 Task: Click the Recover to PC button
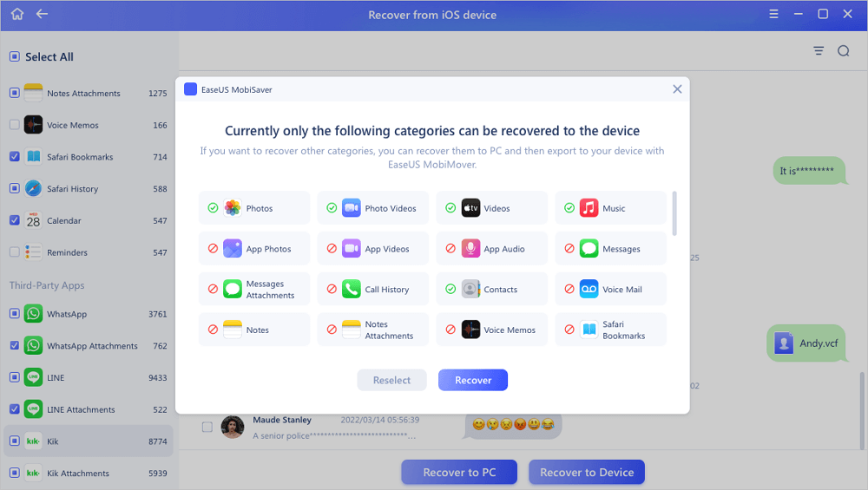pos(459,473)
